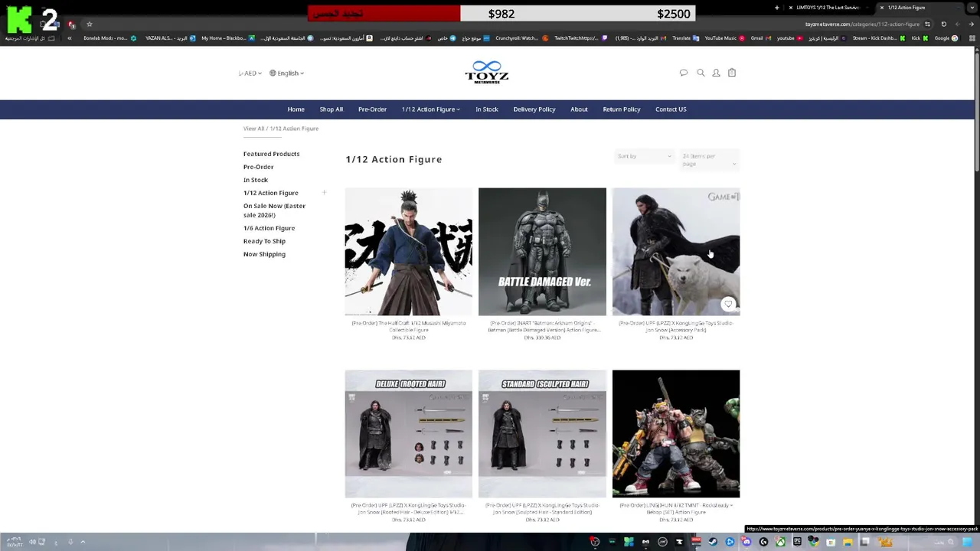
Task: Open the Xbox app in taskbar
Action: pos(780,542)
